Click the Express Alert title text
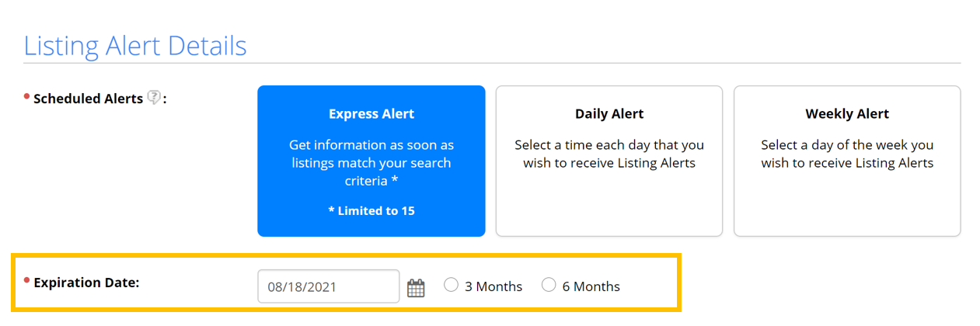Image resolution: width=980 pixels, height=326 pixels. 371,114
